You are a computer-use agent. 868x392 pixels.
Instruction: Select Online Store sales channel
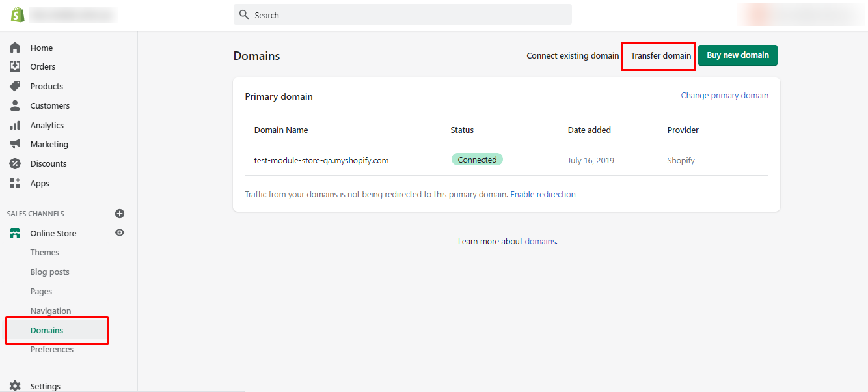tap(53, 233)
